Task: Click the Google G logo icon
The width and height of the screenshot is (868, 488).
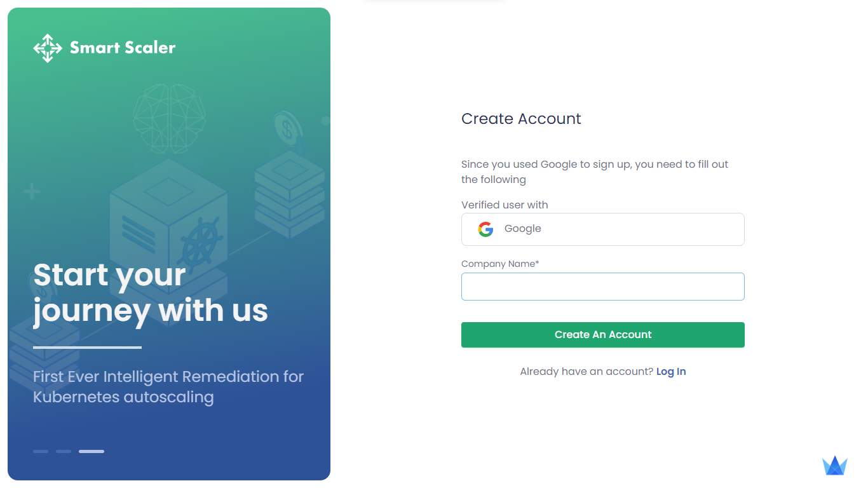Action: (485, 229)
